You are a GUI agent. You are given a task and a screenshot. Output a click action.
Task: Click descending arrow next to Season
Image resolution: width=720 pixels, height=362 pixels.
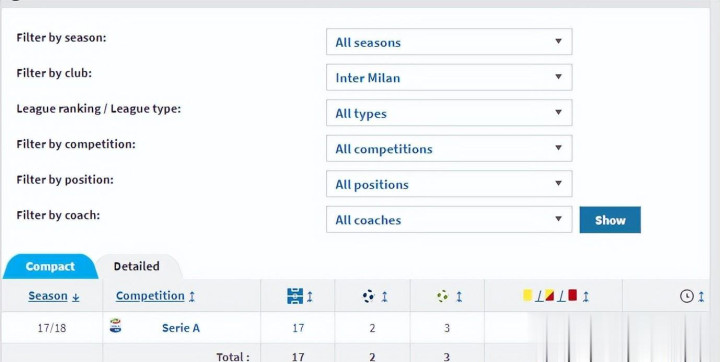pyautogui.click(x=76, y=297)
